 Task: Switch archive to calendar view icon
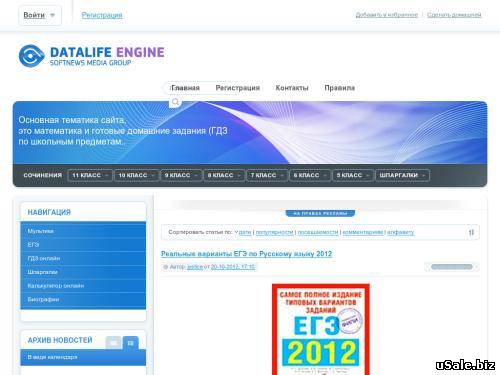point(113,343)
